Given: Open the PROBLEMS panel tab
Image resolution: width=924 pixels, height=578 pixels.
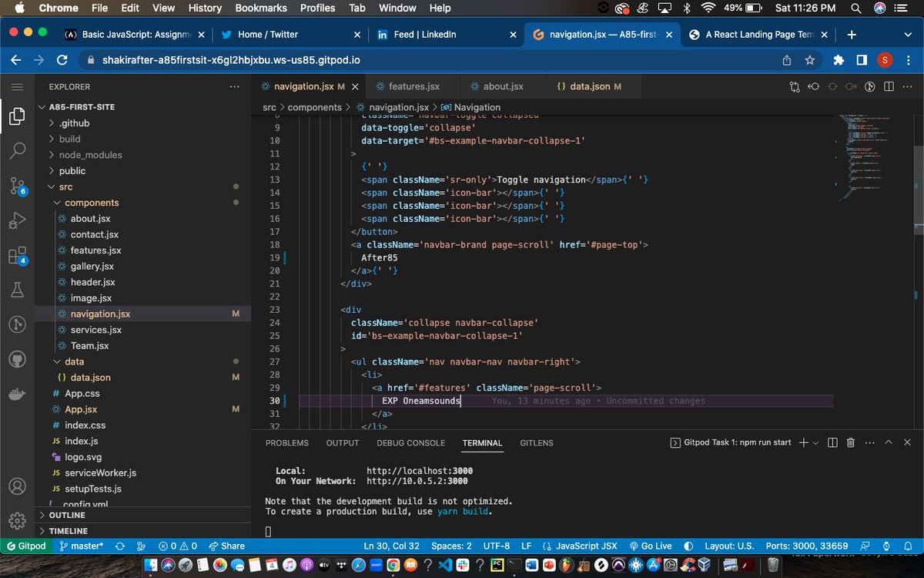Looking at the screenshot, I should click(x=287, y=443).
